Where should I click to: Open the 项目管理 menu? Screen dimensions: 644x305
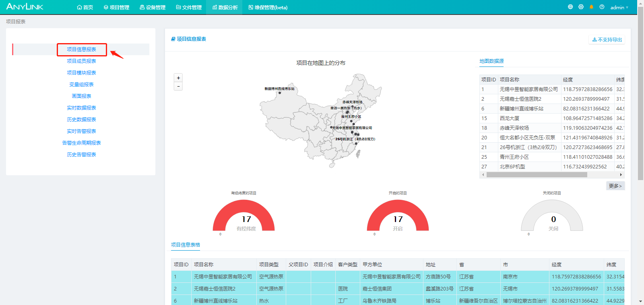click(116, 7)
